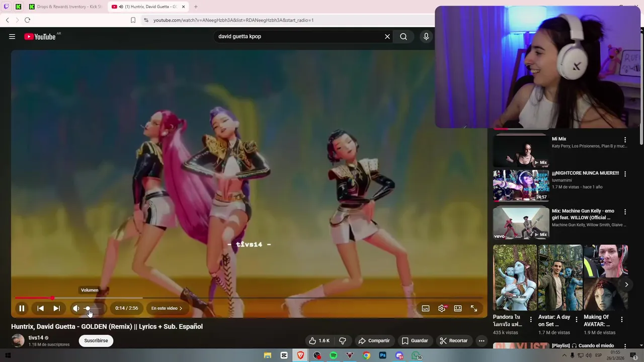This screenshot has height=362, width=644.
Task: Skip to the next video
Action: point(56,308)
